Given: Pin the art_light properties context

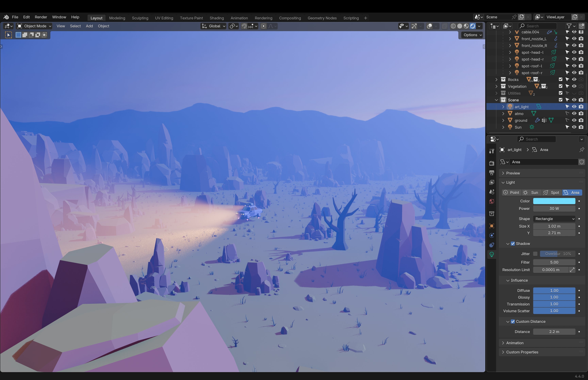Looking at the screenshot, I should pyautogui.click(x=582, y=150).
